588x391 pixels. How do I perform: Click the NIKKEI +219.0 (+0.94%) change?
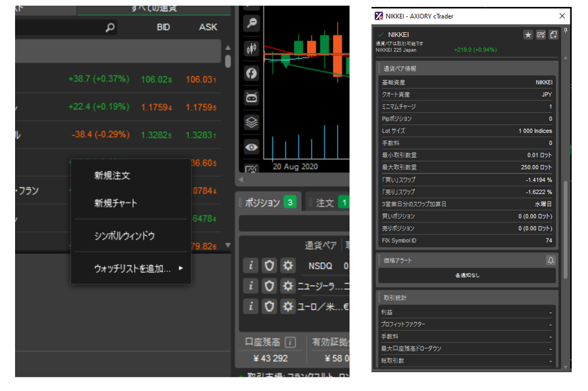[475, 50]
